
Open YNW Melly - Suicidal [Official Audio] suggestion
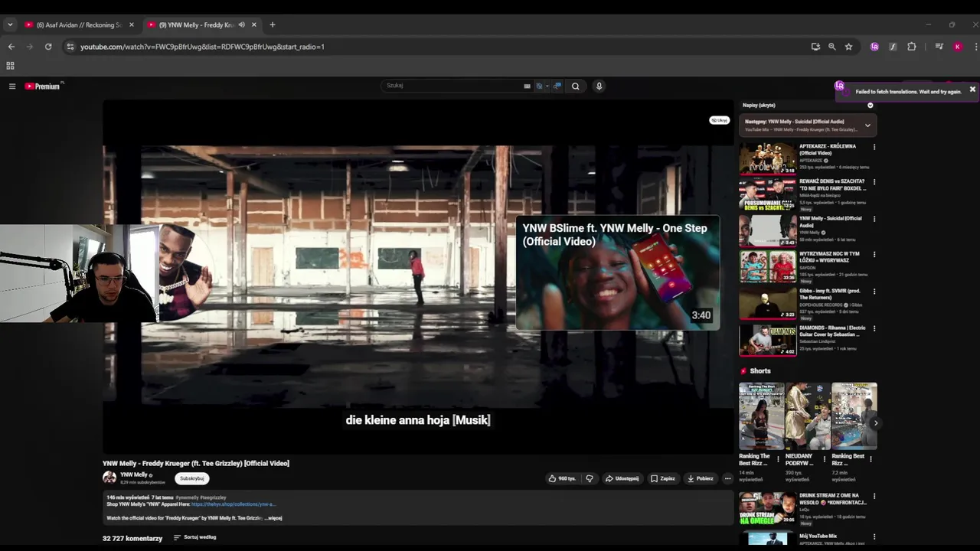(830, 221)
